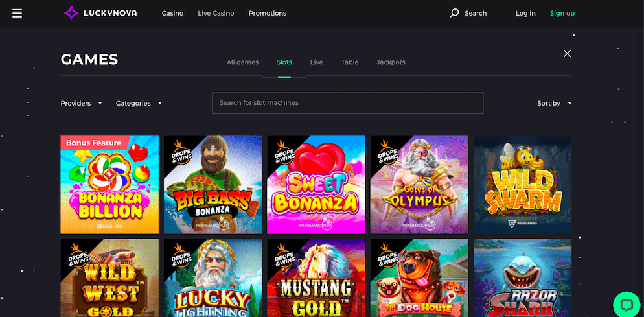Click the LuckyNova logo
This screenshot has height=317, width=644.
(100, 13)
